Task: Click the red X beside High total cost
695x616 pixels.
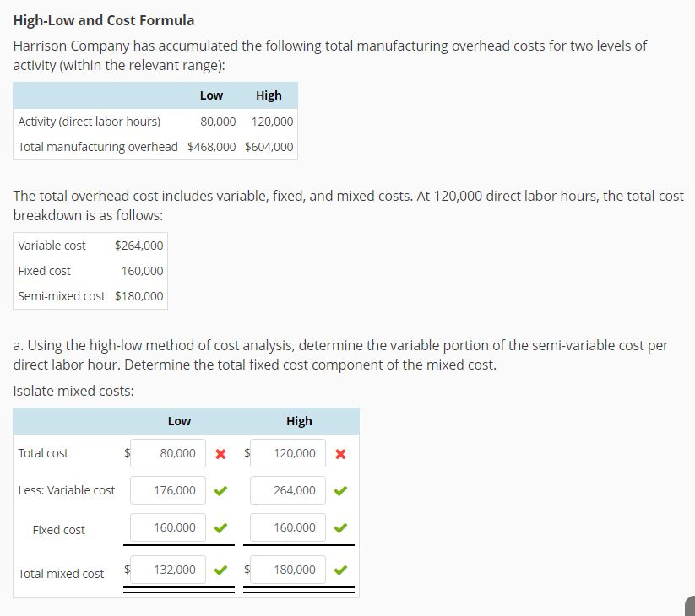Action: (x=340, y=453)
